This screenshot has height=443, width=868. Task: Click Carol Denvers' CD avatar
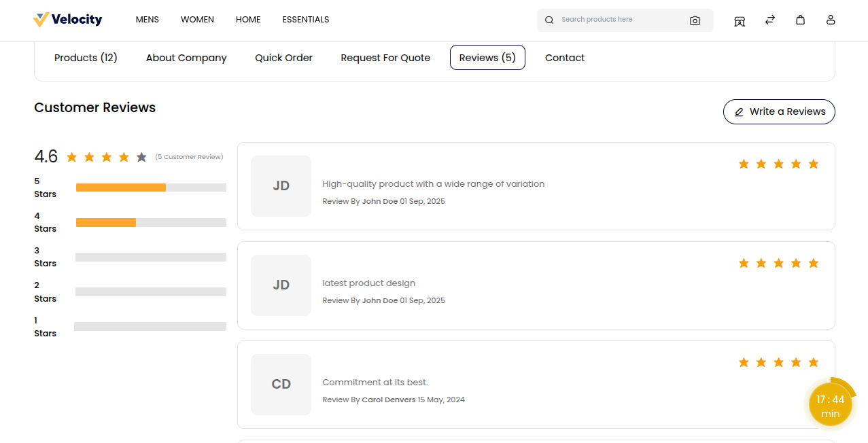point(280,385)
